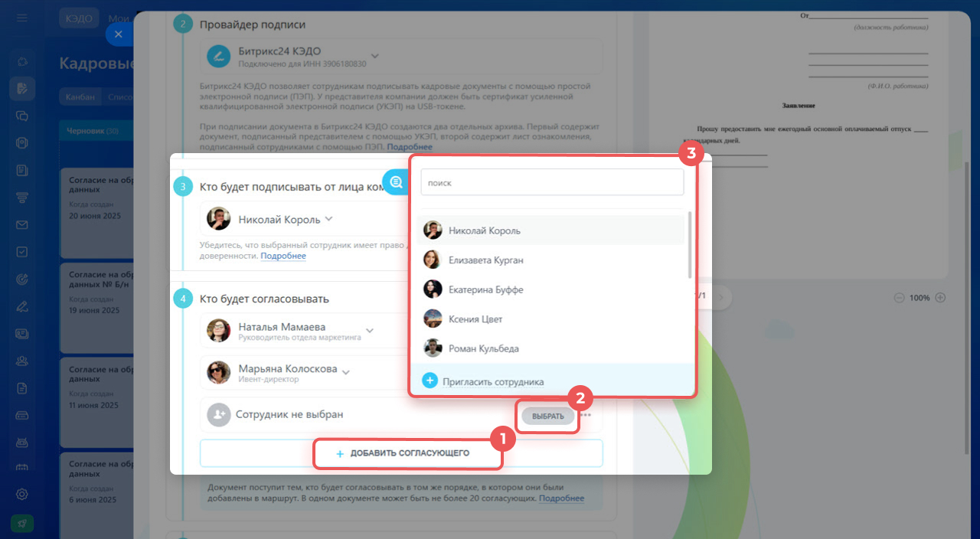Screen dimensions: 980x539
Task: Open the draft card dated 20 июня 2025
Action: [x=96, y=213]
